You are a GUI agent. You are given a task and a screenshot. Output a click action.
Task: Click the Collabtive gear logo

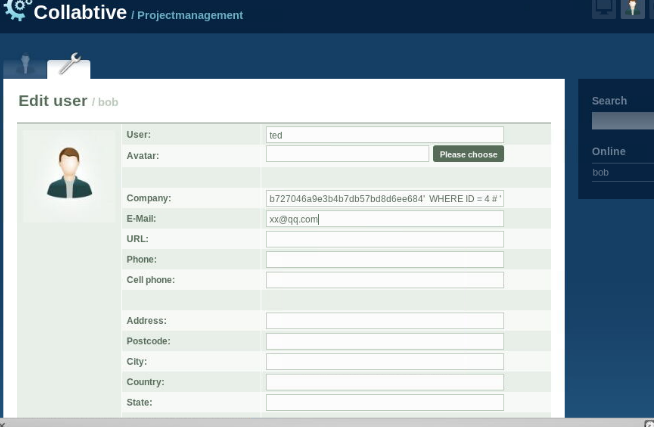18,9
